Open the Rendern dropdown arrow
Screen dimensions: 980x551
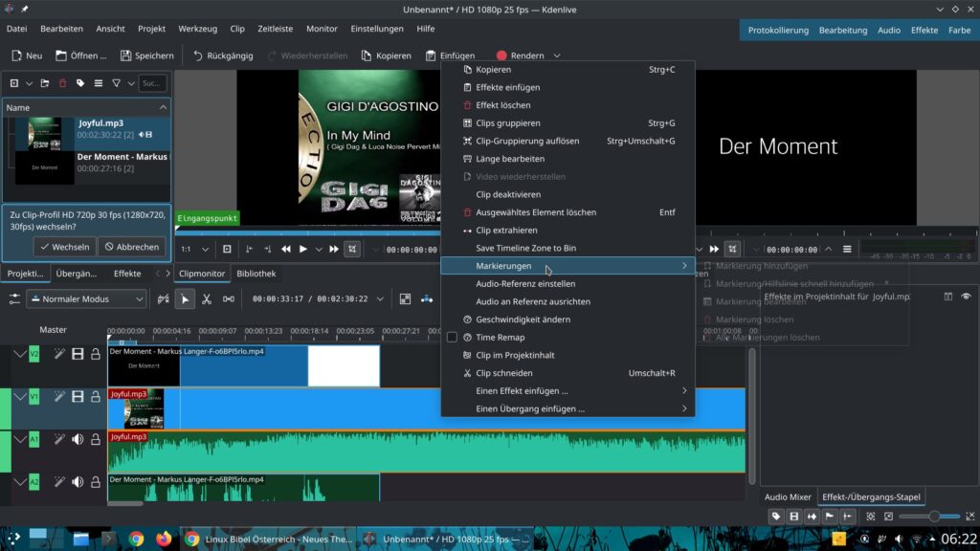click(x=557, y=55)
